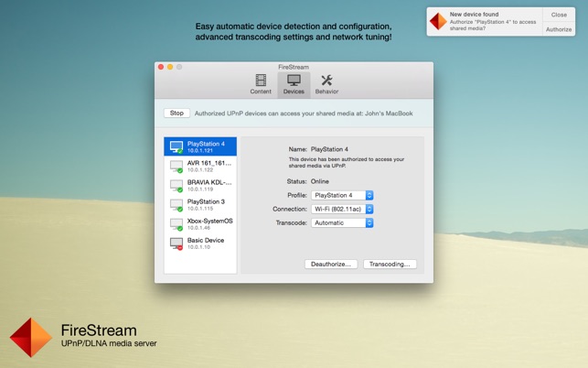
Task: Open the Transcode Automatic dropdown
Action: (342, 222)
